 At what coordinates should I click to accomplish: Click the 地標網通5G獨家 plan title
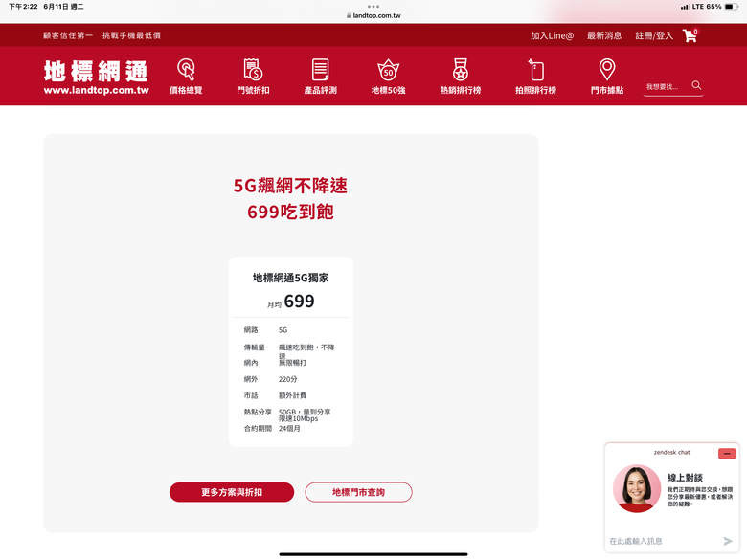click(x=290, y=278)
